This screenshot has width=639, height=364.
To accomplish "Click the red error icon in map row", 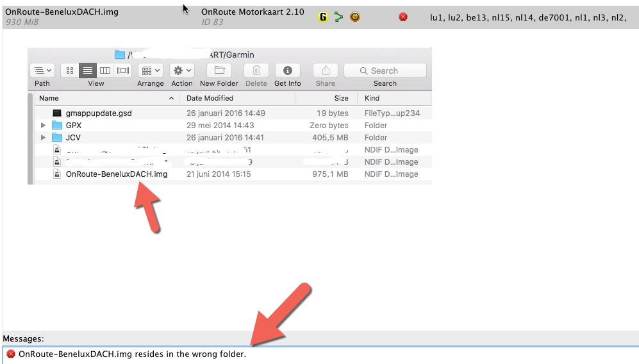I will (403, 17).
